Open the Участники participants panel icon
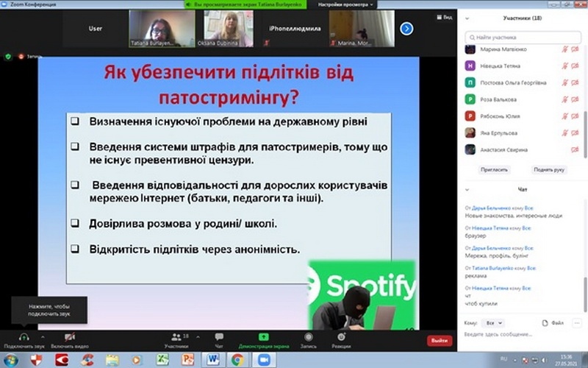Image resolution: width=588 pixels, height=368 pixels. point(176,336)
